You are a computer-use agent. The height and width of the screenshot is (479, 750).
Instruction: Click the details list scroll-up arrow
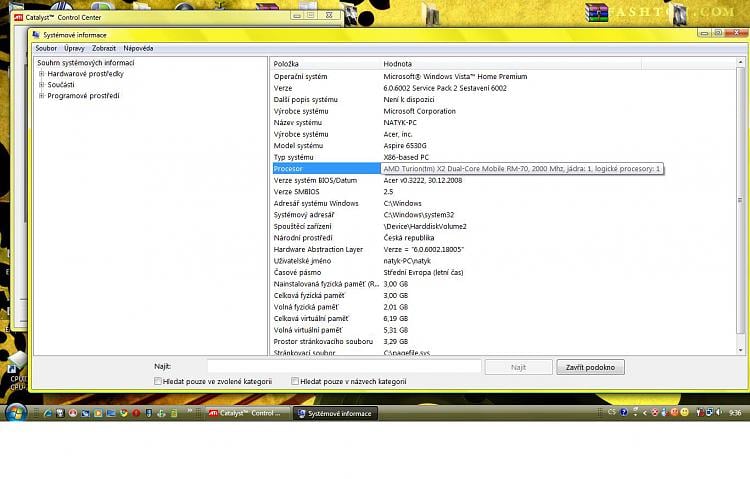click(740, 62)
